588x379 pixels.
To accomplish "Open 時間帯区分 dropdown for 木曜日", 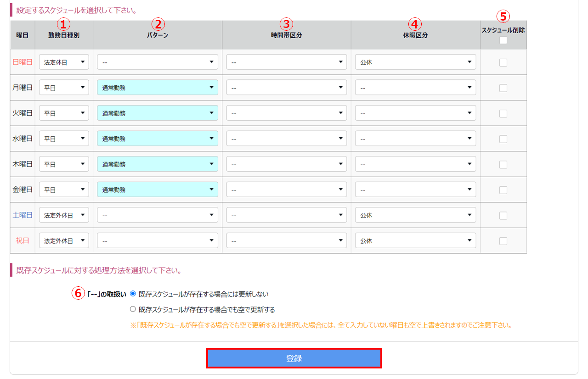I will pyautogui.click(x=286, y=164).
